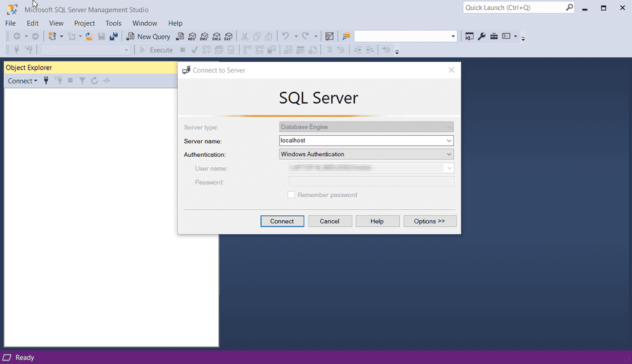Run the query with the Execute icon
The image size is (632, 364).
(x=156, y=50)
